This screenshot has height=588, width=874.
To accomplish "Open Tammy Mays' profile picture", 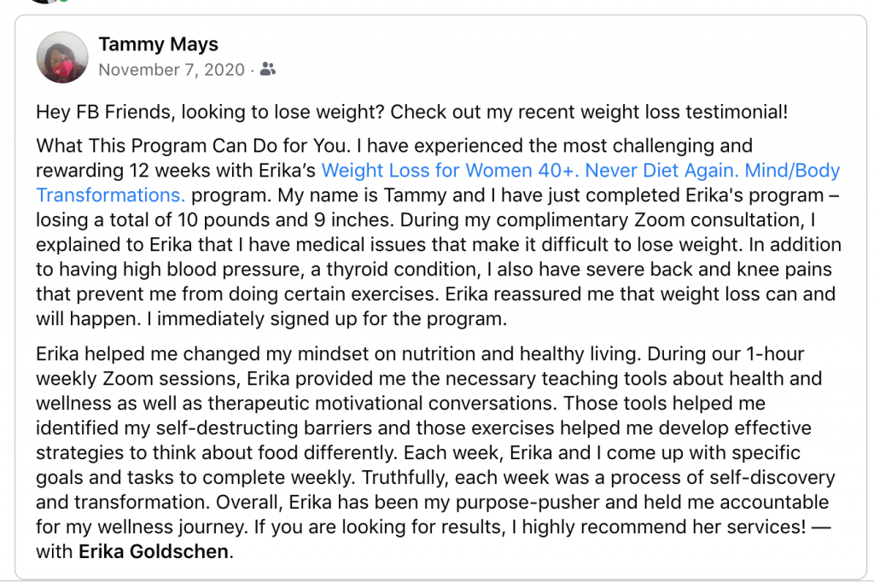I will pos(61,57).
